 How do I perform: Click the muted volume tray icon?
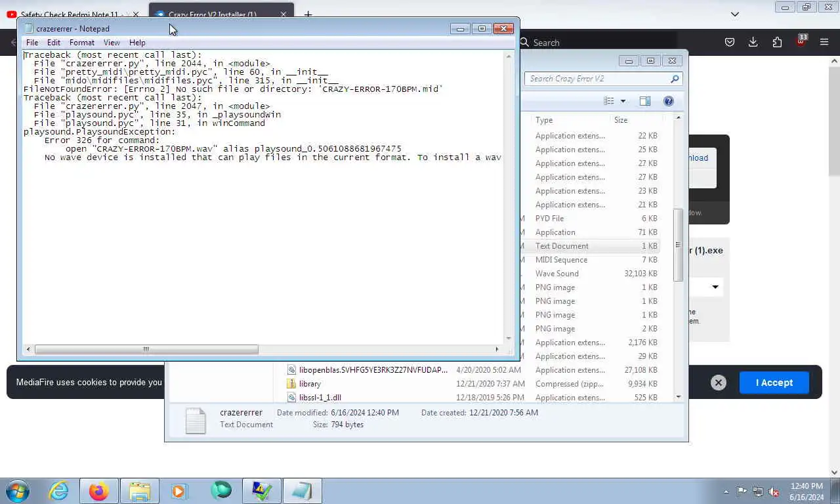point(774,491)
